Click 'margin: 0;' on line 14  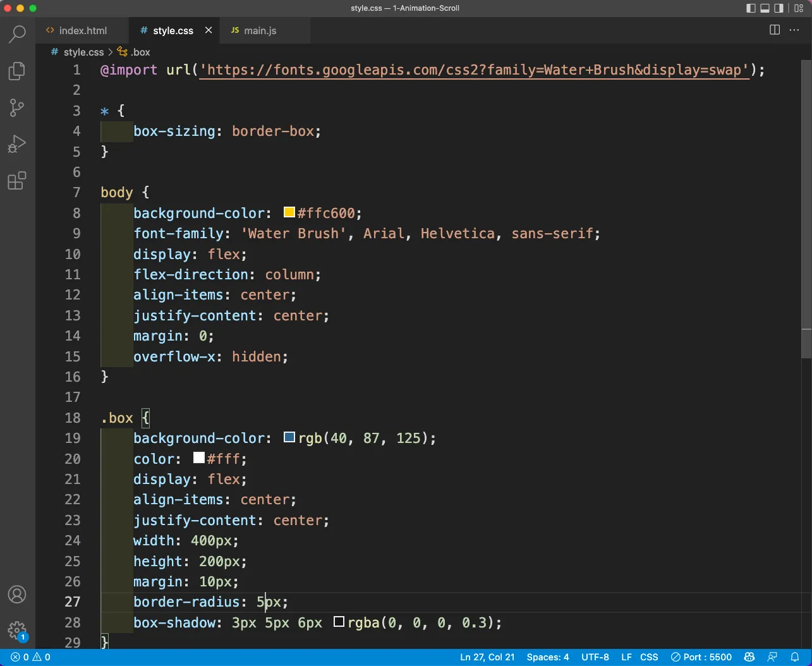pyautogui.click(x=174, y=336)
